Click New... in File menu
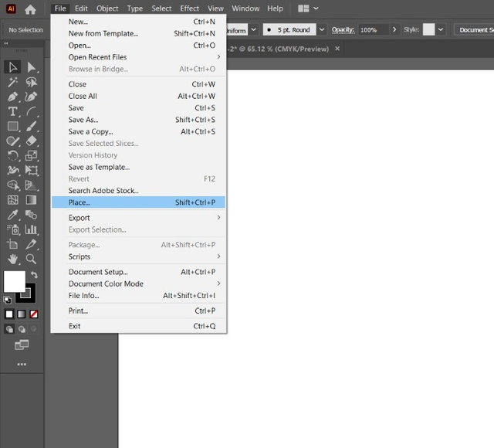 (139, 22)
